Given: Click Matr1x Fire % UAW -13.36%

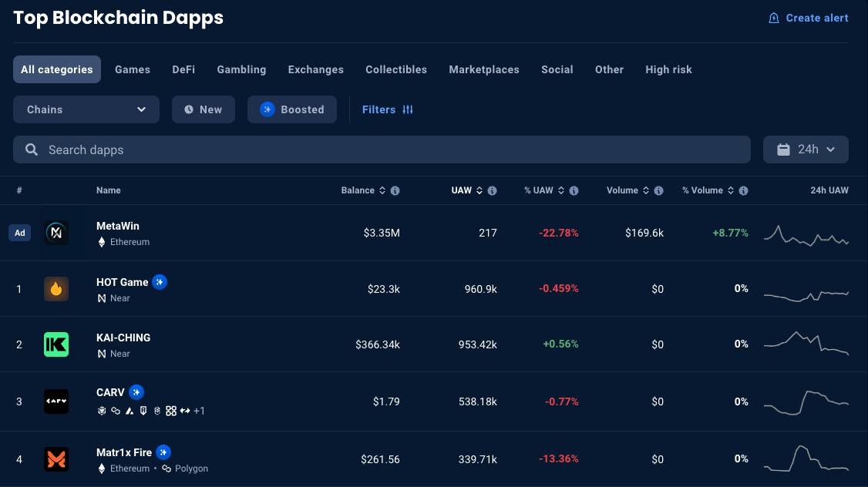Looking at the screenshot, I should point(559,458).
